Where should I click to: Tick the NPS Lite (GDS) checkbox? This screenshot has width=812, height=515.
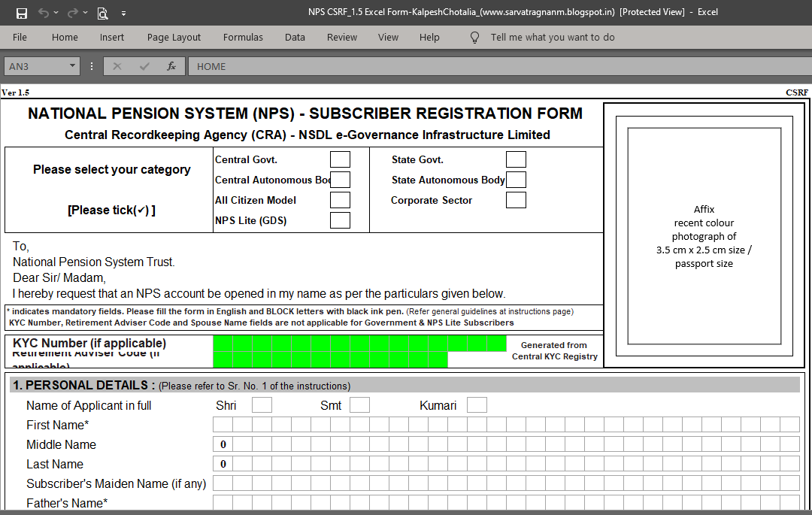click(340, 220)
